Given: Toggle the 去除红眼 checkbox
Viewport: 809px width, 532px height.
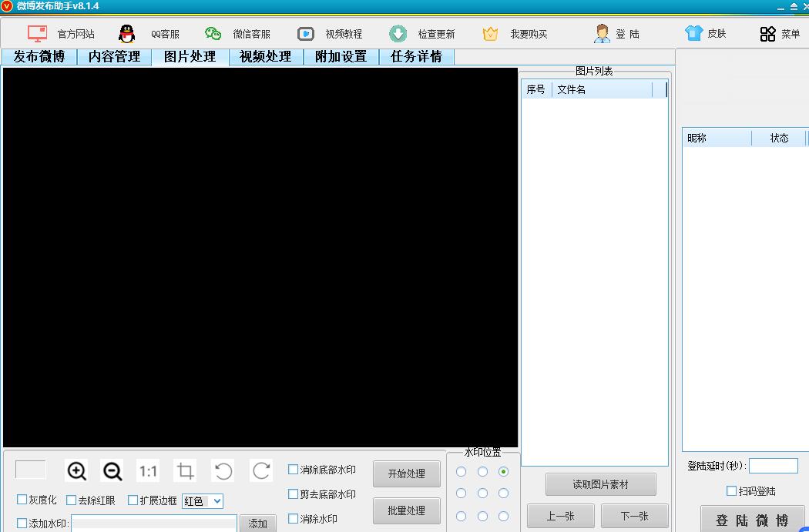Looking at the screenshot, I should point(72,500).
